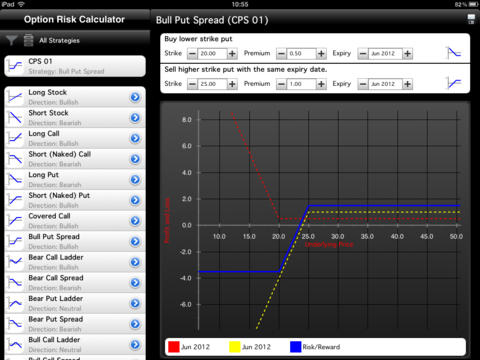Open the database stack icon beside All Strategies
The width and height of the screenshot is (480, 360).
29,40
